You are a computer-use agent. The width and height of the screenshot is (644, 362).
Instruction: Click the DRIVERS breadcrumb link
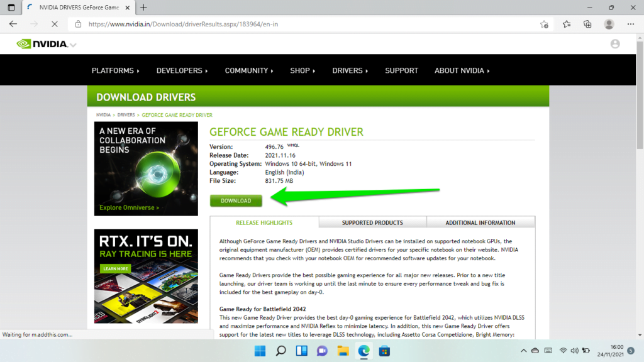pos(126,115)
